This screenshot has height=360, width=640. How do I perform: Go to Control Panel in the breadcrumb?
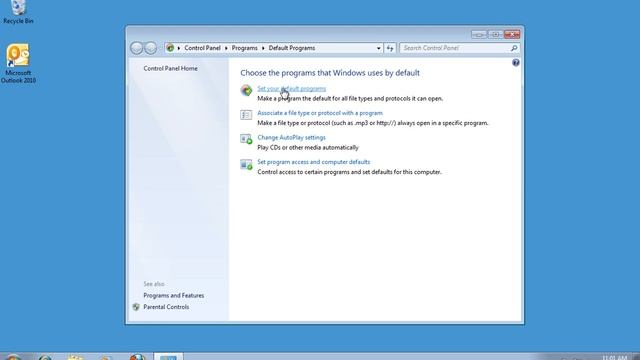(x=202, y=48)
